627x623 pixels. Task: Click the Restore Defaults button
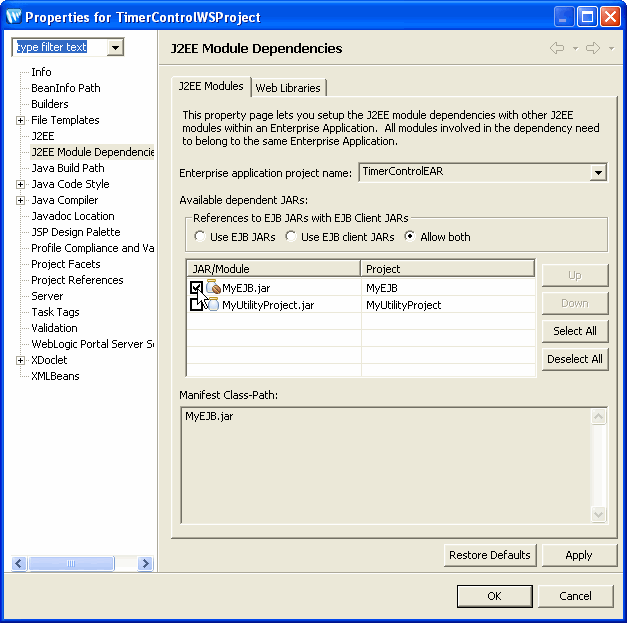click(489, 555)
